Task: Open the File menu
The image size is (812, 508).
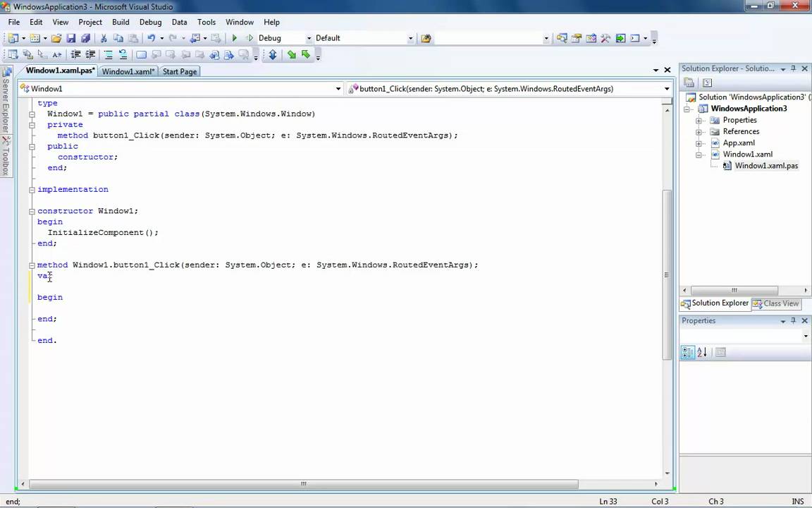Action: tap(14, 23)
